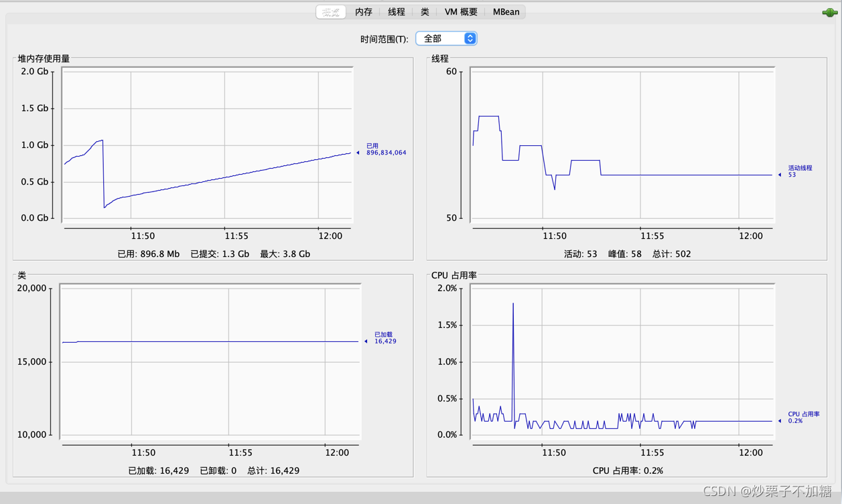
Task: Open the 线程 threads tab
Action: pos(397,12)
